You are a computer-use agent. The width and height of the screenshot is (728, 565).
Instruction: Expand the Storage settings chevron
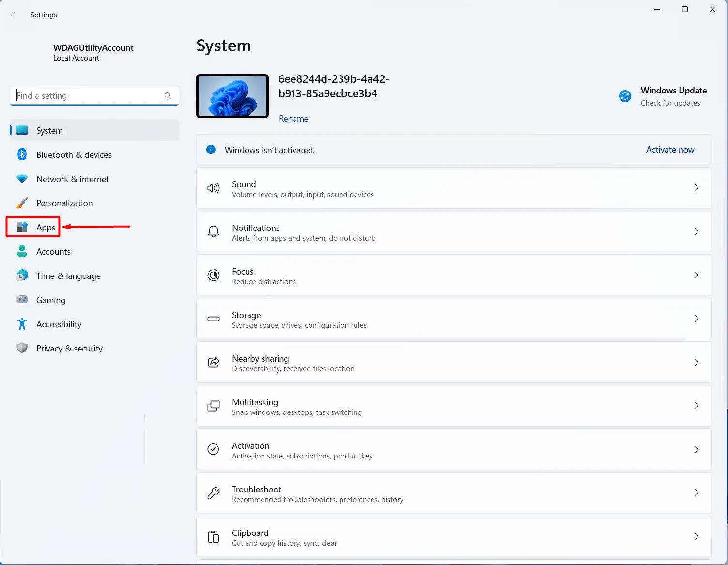(697, 319)
